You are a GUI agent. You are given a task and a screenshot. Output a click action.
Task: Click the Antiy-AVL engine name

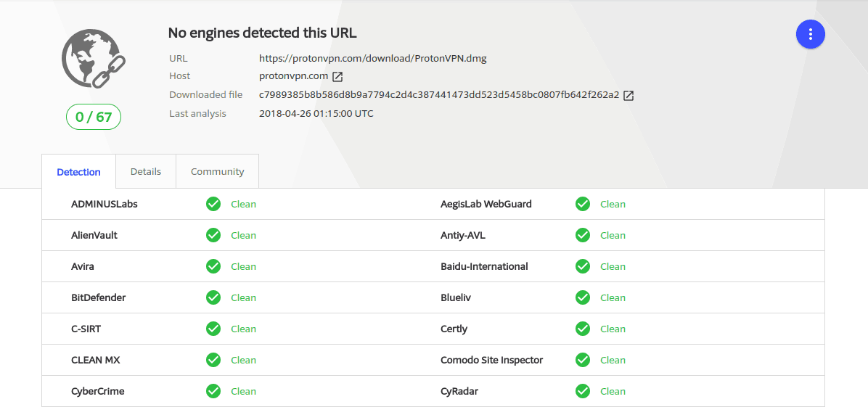463,235
